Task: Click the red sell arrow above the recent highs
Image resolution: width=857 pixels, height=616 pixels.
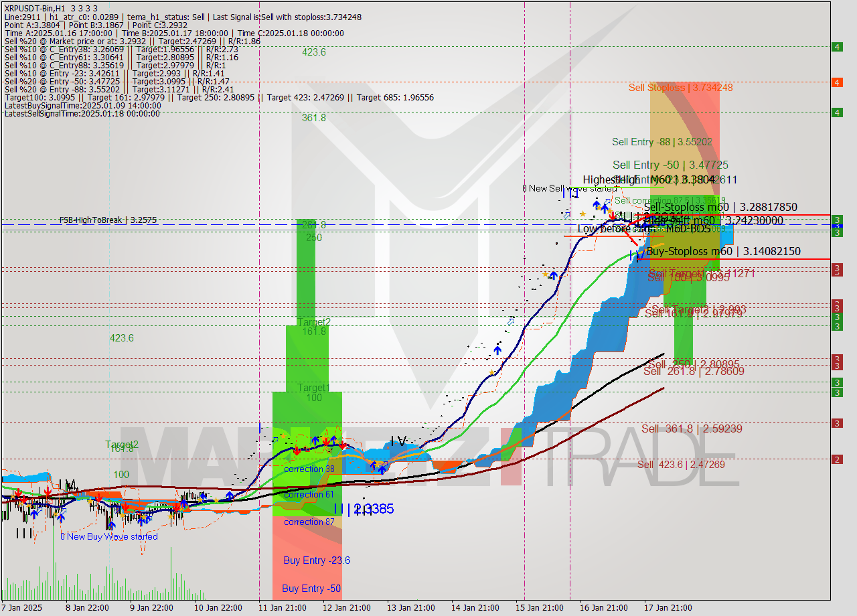Action: click(x=613, y=214)
